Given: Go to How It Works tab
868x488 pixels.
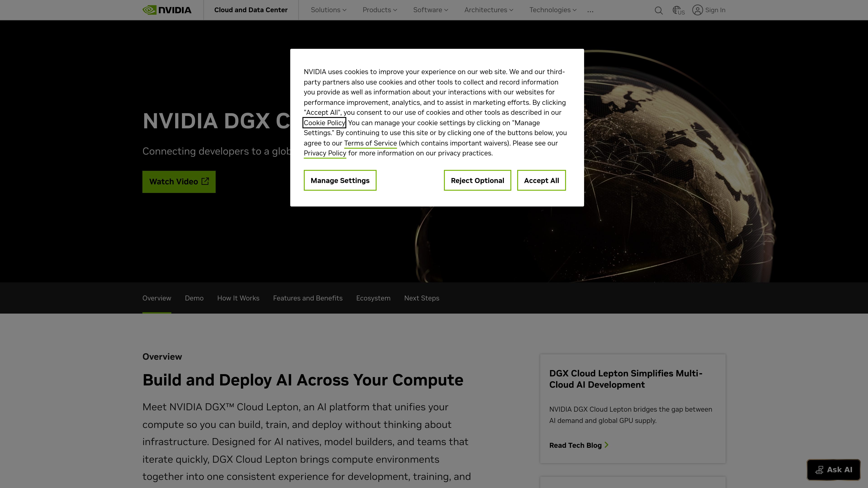Looking at the screenshot, I should [238, 298].
